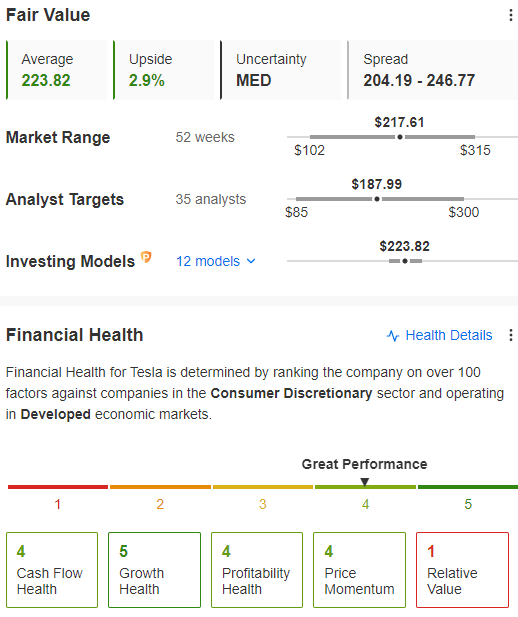
Task: Click the red score 1 bar segment
Action: (58, 487)
